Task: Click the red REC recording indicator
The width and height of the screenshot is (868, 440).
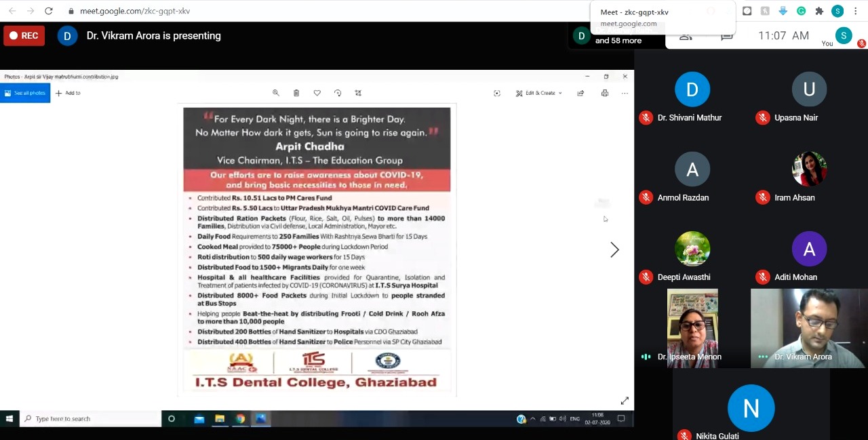Action: pyautogui.click(x=24, y=35)
